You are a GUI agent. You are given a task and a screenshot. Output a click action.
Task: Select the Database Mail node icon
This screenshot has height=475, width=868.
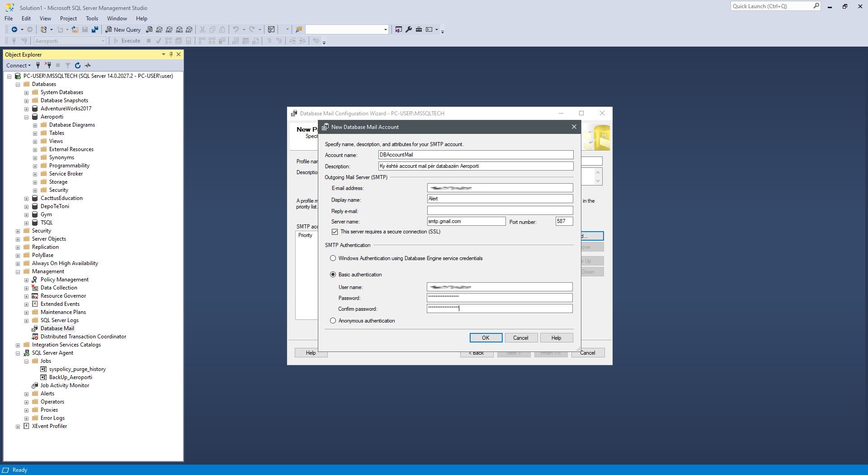pyautogui.click(x=35, y=328)
